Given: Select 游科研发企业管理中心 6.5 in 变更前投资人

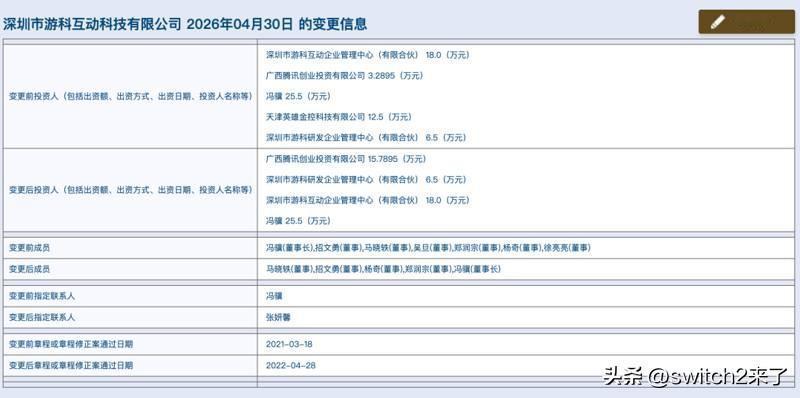Looking at the screenshot, I should (366, 137).
